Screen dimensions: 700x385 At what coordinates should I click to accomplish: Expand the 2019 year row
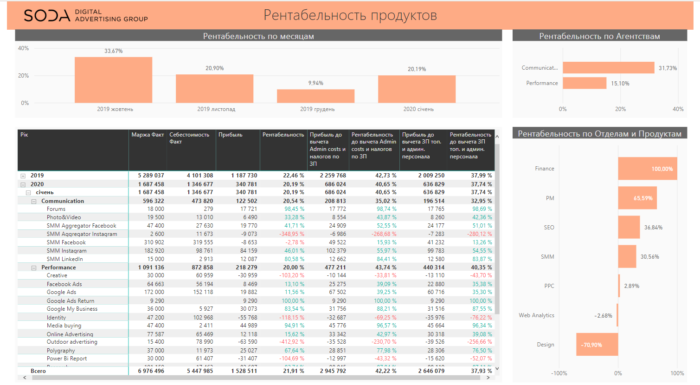[23, 176]
